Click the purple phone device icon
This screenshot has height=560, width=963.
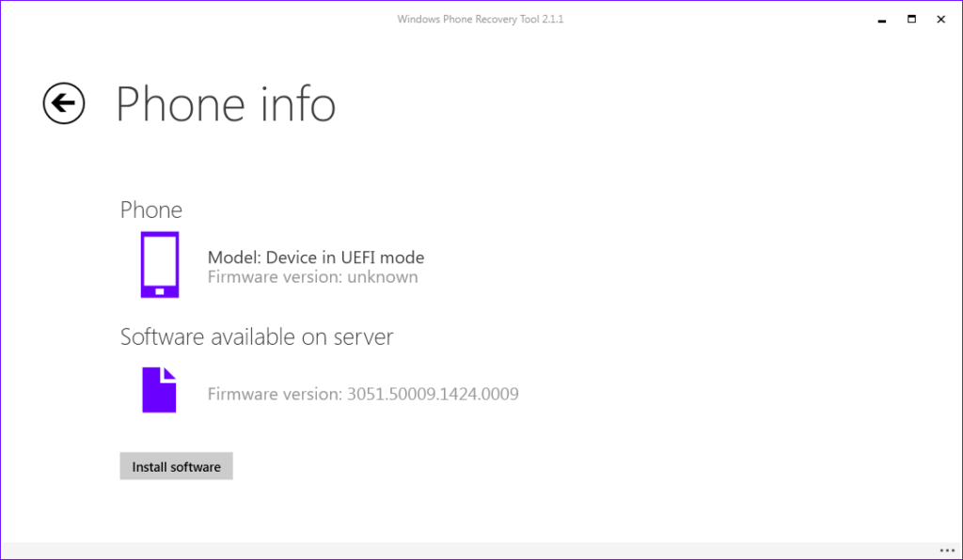[160, 264]
